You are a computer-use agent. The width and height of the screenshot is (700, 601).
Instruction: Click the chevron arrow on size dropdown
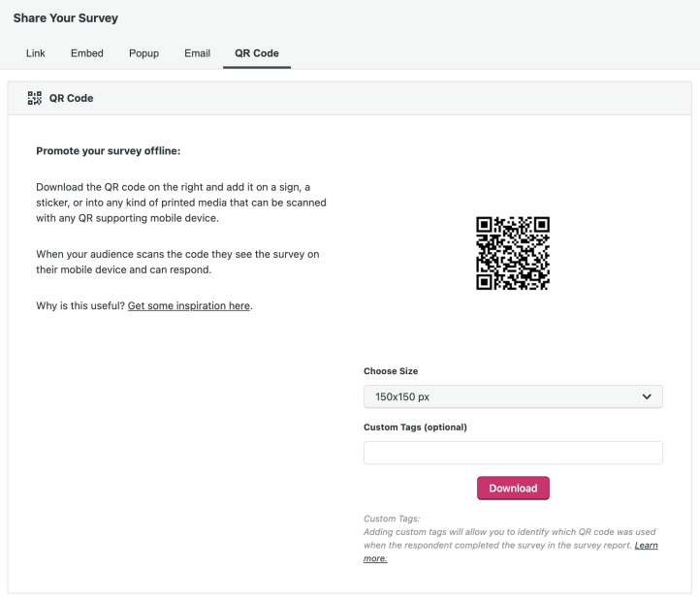pos(647,396)
